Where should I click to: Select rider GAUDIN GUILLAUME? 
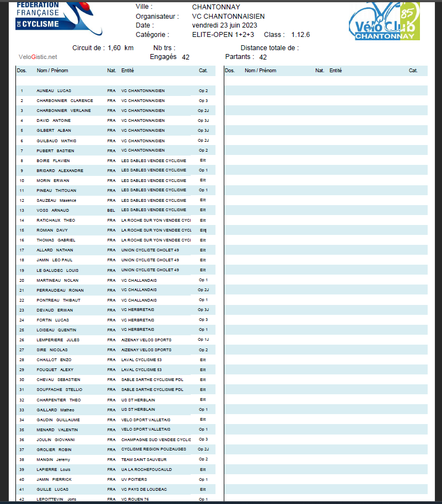[x=58, y=420]
